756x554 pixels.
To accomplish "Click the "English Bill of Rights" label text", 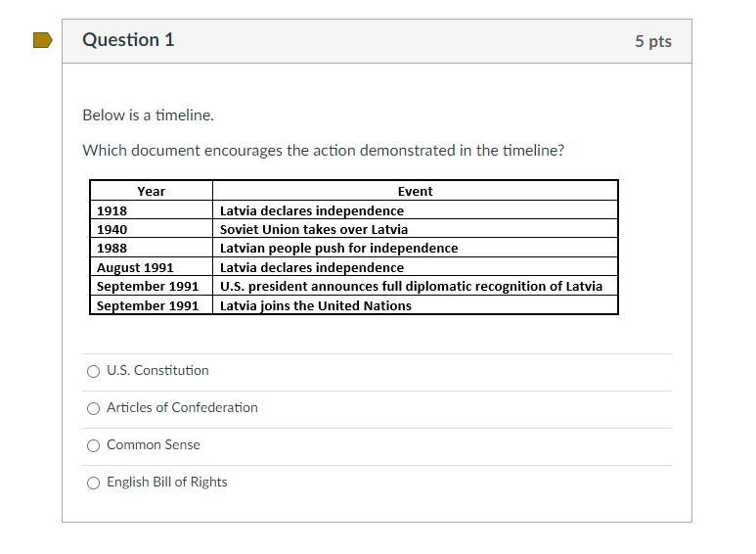I will tap(166, 482).
